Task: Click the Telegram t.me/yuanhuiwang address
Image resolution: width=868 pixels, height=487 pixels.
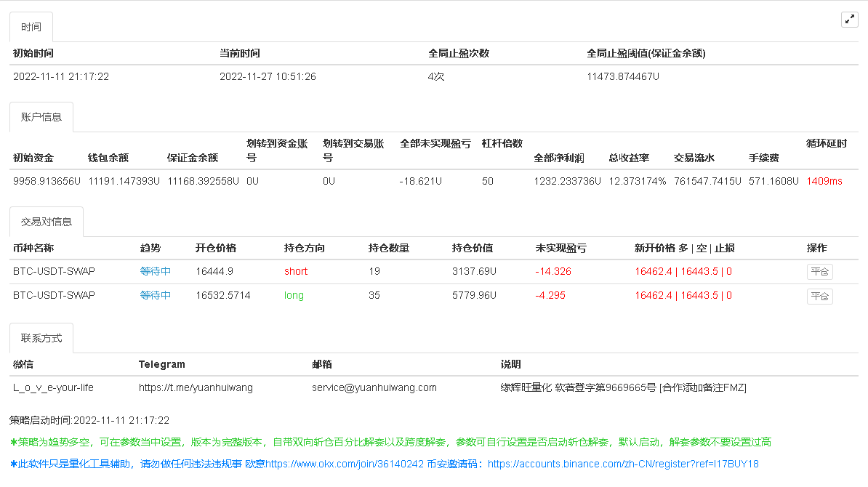Action: pos(196,387)
